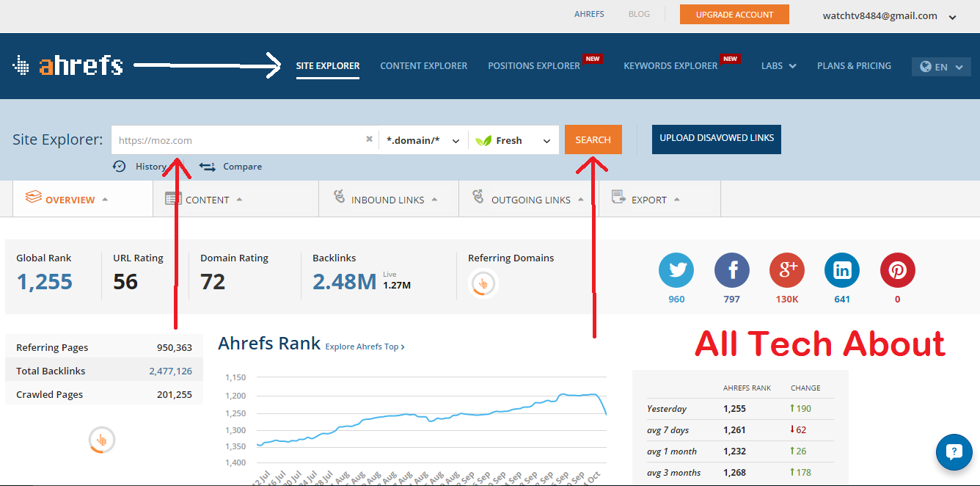Open the help chat bubble
This screenshot has height=486, width=980.
pyautogui.click(x=954, y=451)
